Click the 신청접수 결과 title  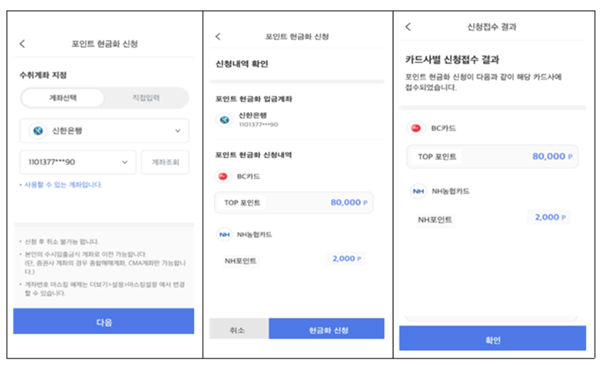coord(492,26)
